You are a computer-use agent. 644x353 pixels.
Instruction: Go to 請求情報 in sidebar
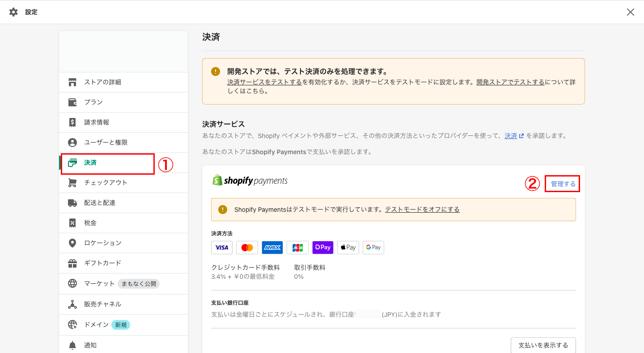pos(123,122)
